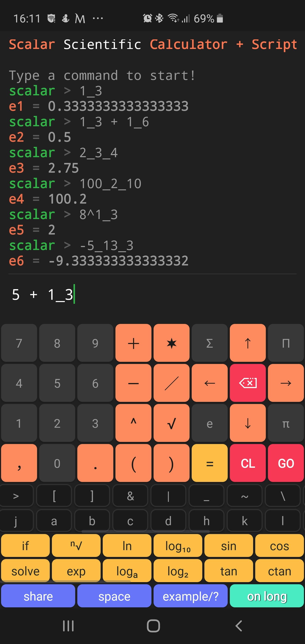Tap the letter a key

tap(54, 521)
